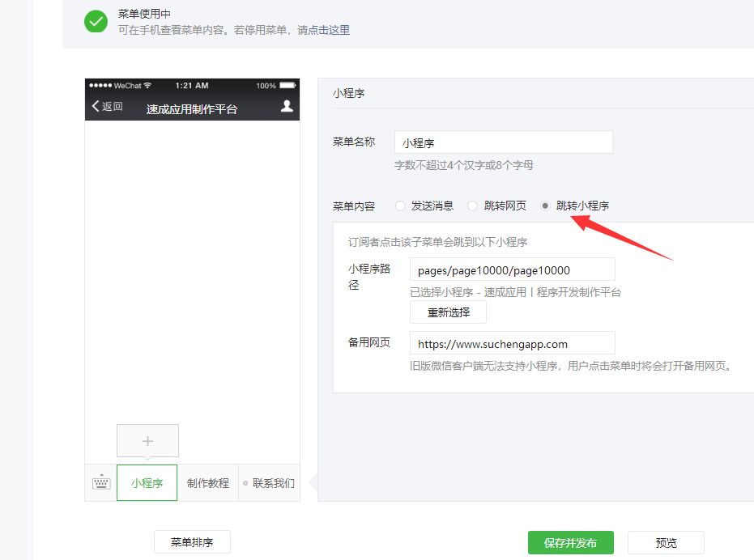The width and height of the screenshot is (754, 560).
Task: Click the 保存并发布 green button
Action: pyautogui.click(x=570, y=543)
